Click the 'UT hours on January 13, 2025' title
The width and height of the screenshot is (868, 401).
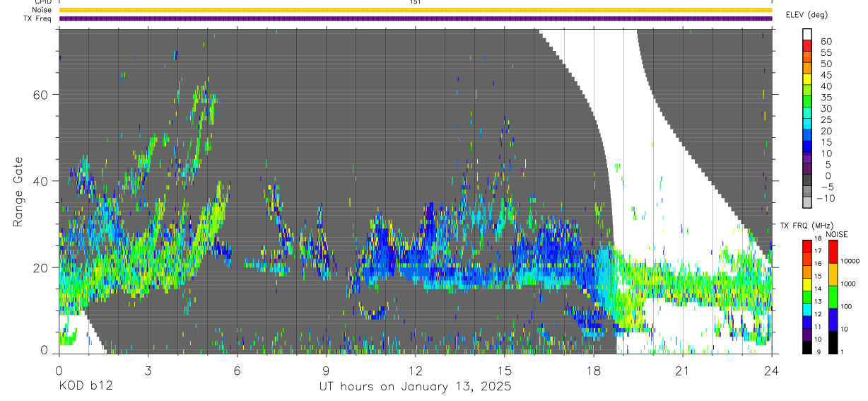[x=416, y=387]
